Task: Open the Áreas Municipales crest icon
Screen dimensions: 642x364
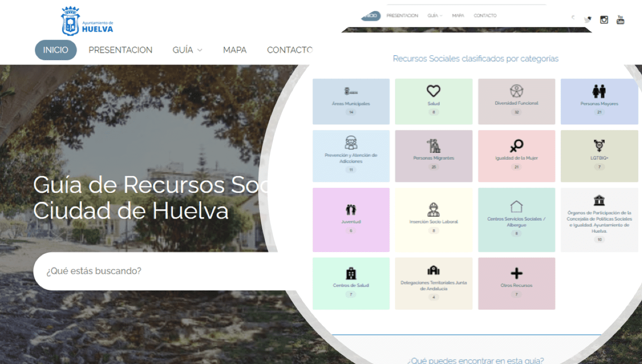Action: pos(351,91)
